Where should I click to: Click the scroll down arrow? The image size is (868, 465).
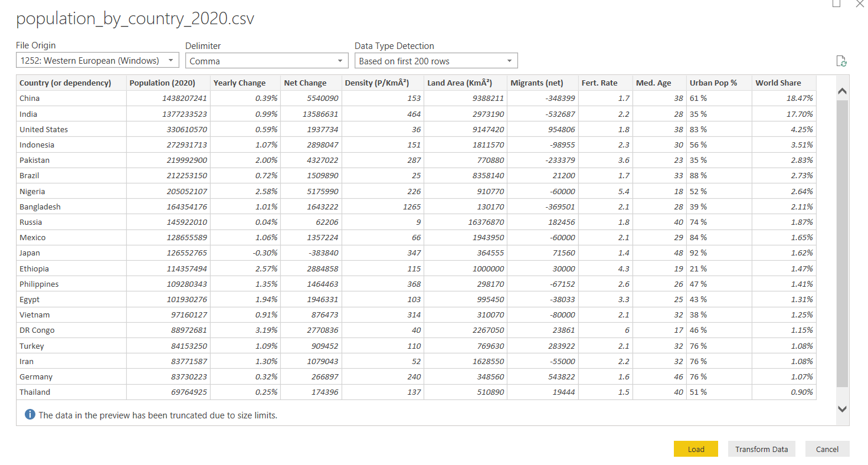click(842, 409)
